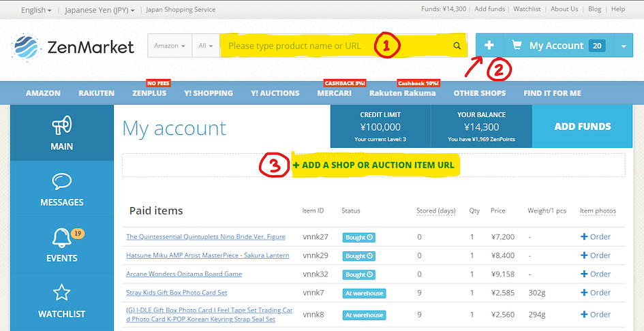This screenshot has width=644, height=331.
Task: Click Order plus icon for Onitama Board Game
Action: click(584, 274)
